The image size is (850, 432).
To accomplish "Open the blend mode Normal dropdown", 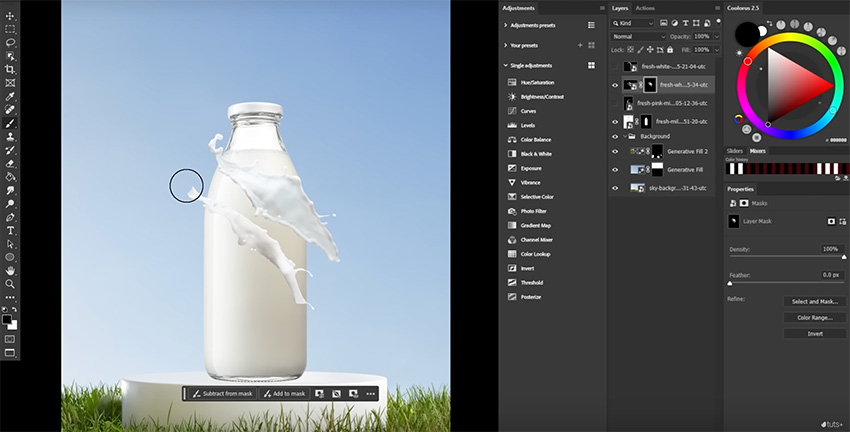I will [x=639, y=36].
